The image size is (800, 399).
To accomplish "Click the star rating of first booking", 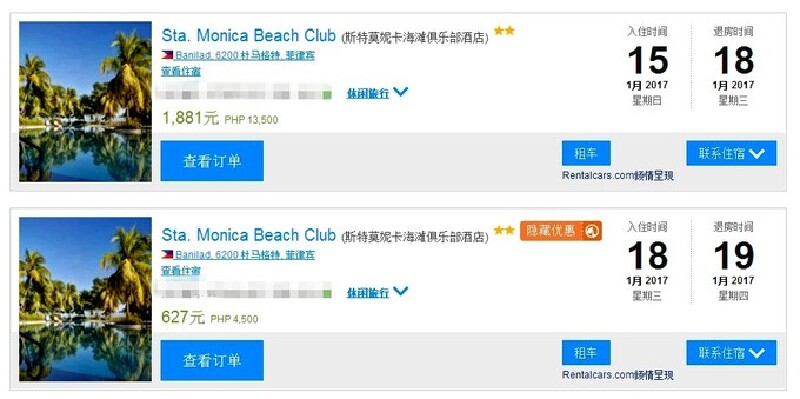I will (504, 31).
